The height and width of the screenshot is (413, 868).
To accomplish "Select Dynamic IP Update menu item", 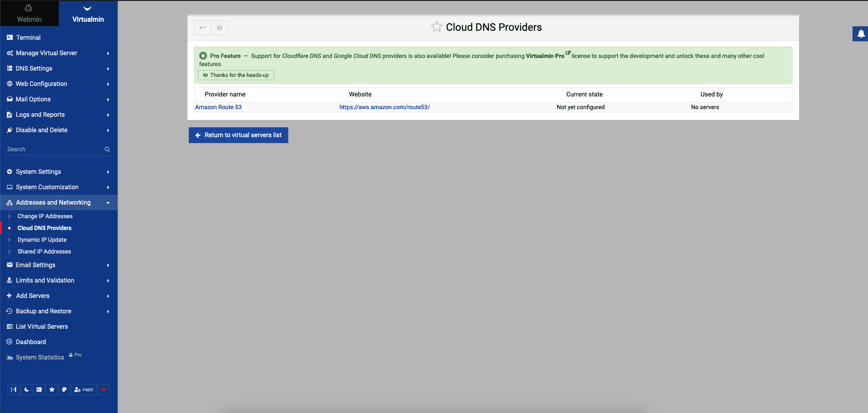I will pyautogui.click(x=42, y=240).
